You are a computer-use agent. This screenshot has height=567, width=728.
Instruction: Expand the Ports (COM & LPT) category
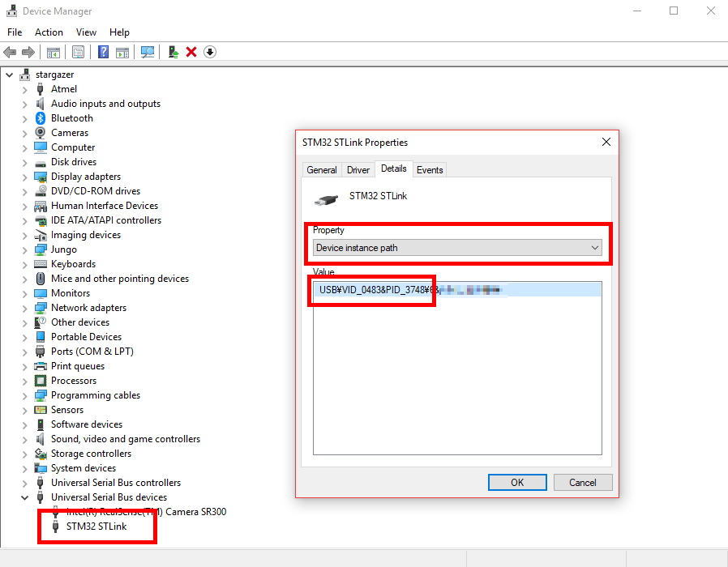24,352
